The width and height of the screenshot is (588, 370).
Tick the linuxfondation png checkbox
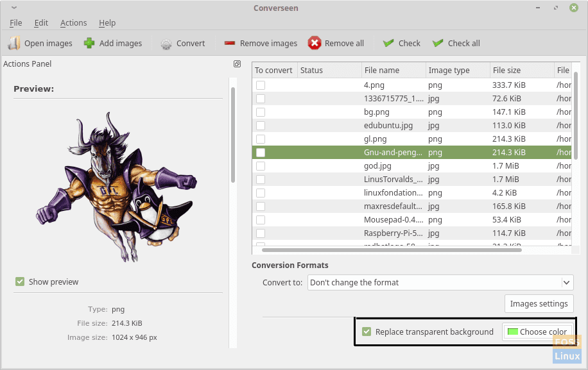(261, 193)
